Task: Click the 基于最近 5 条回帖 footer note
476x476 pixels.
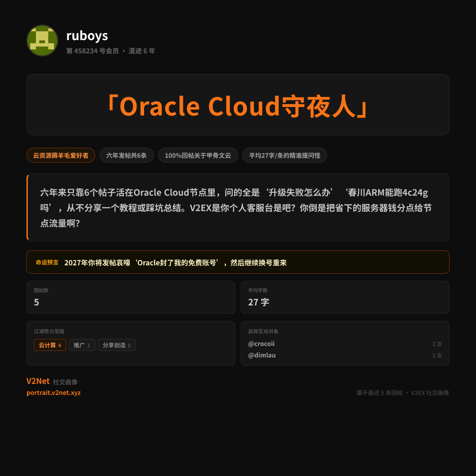Action: tap(379, 393)
